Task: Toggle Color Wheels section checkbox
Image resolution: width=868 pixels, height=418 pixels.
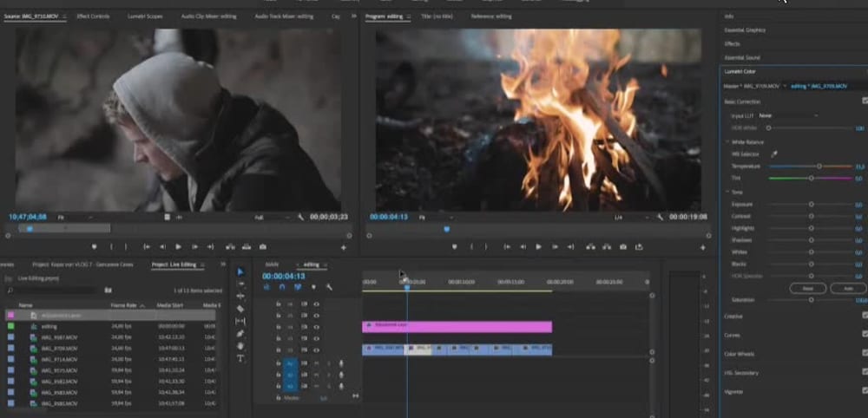Action: tap(865, 353)
